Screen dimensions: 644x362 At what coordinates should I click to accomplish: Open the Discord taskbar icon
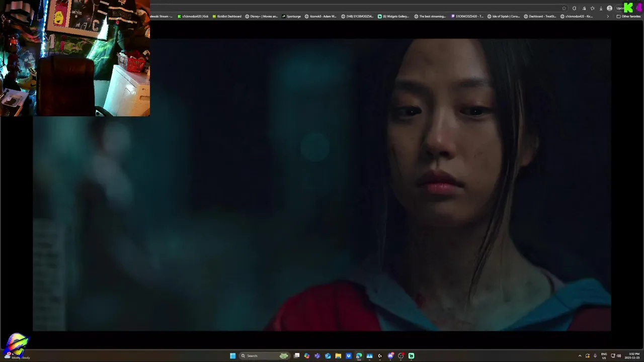(x=390, y=356)
